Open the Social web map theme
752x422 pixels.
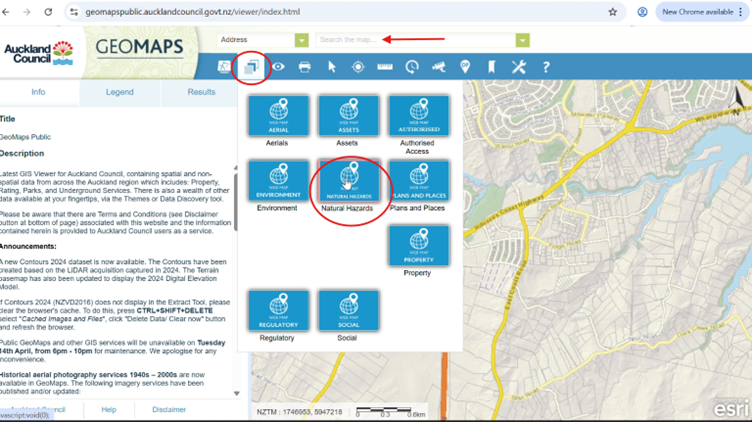click(x=348, y=310)
